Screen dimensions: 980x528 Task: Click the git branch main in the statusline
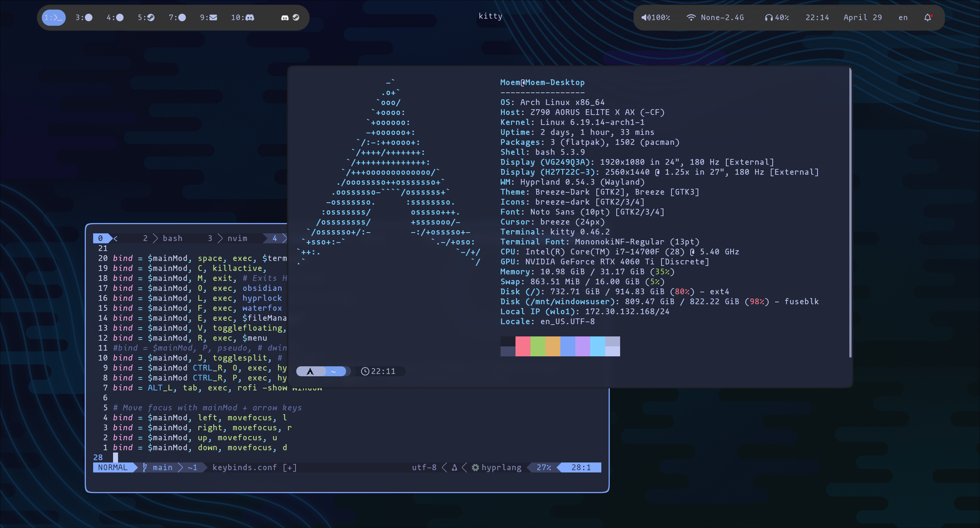click(x=158, y=467)
